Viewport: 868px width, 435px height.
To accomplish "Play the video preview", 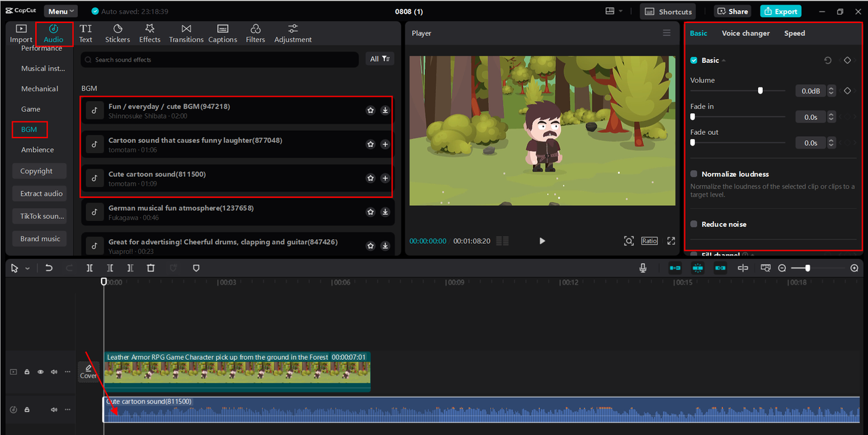I will coord(542,241).
